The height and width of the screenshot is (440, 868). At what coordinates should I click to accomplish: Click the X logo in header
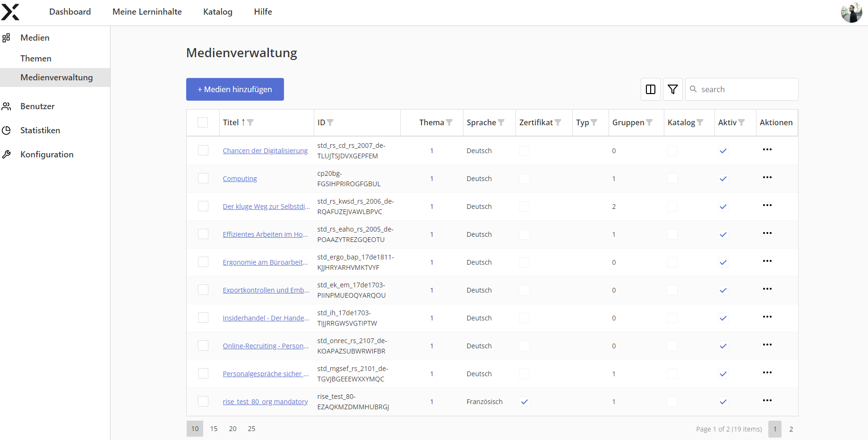(x=10, y=12)
